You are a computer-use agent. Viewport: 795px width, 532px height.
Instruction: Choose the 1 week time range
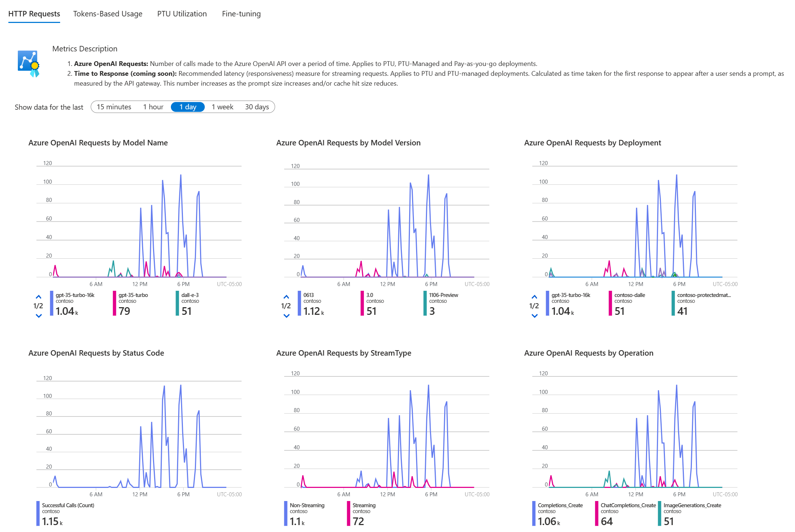[222, 107]
